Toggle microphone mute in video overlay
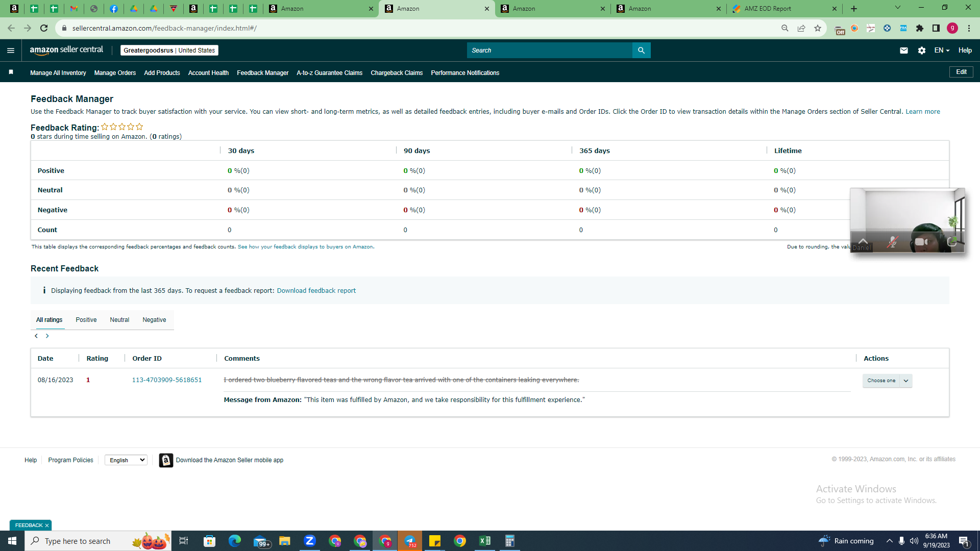The width and height of the screenshot is (980, 551). (x=892, y=242)
